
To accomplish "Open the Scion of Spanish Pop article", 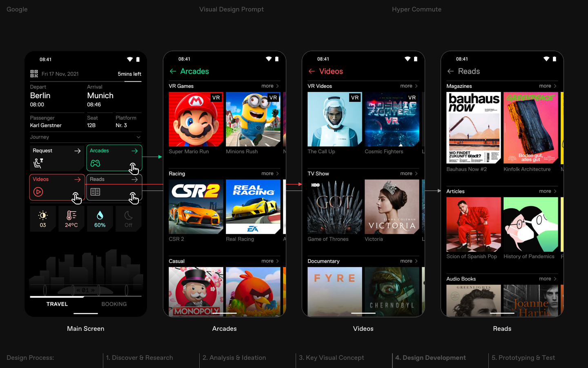I will 474,224.
